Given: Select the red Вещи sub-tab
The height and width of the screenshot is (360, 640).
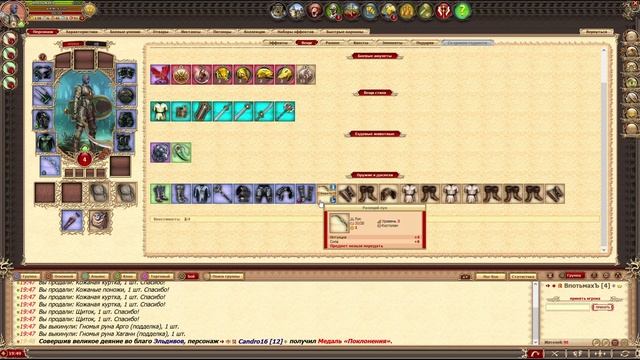Looking at the screenshot, I should click(x=307, y=42).
